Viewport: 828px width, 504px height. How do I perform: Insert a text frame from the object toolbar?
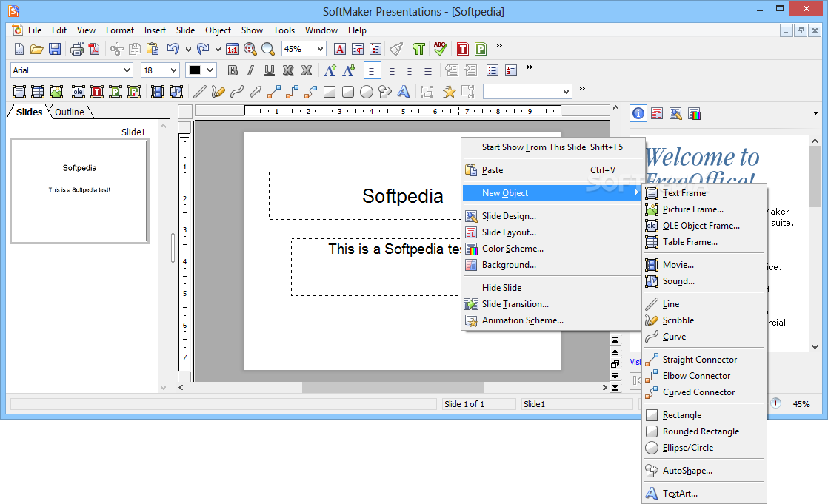(x=19, y=92)
